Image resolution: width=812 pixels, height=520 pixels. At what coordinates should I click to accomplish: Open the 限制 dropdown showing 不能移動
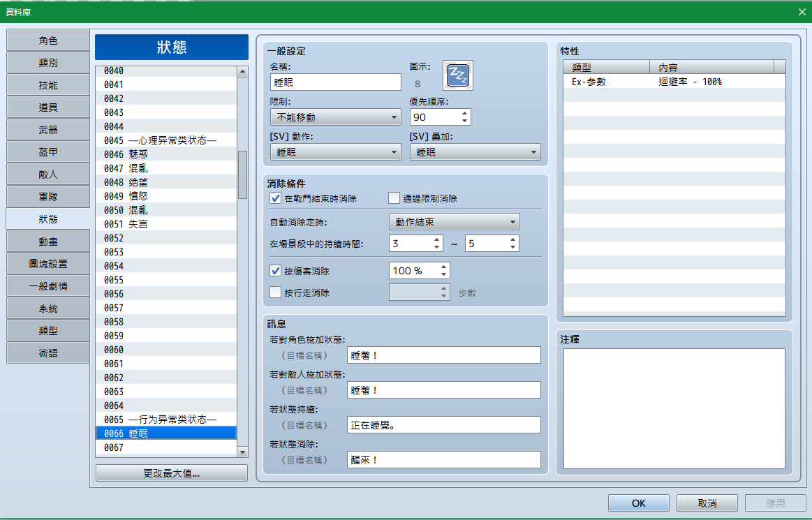click(x=336, y=117)
